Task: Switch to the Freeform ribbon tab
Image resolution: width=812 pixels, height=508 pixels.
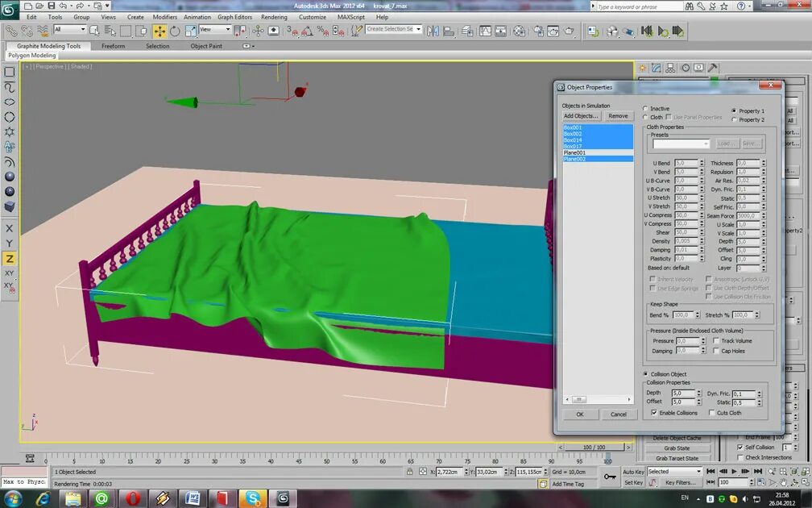Action: 113,46
